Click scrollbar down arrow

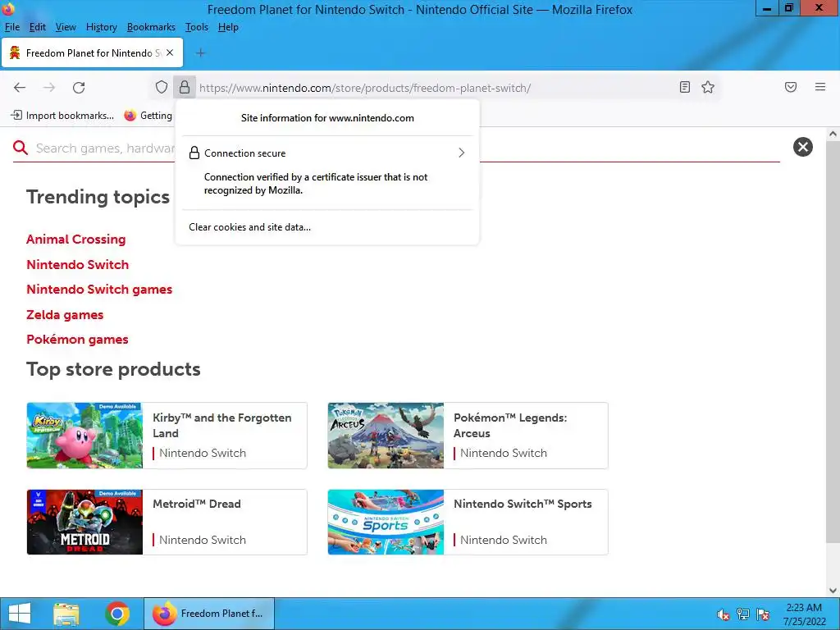coord(833,591)
